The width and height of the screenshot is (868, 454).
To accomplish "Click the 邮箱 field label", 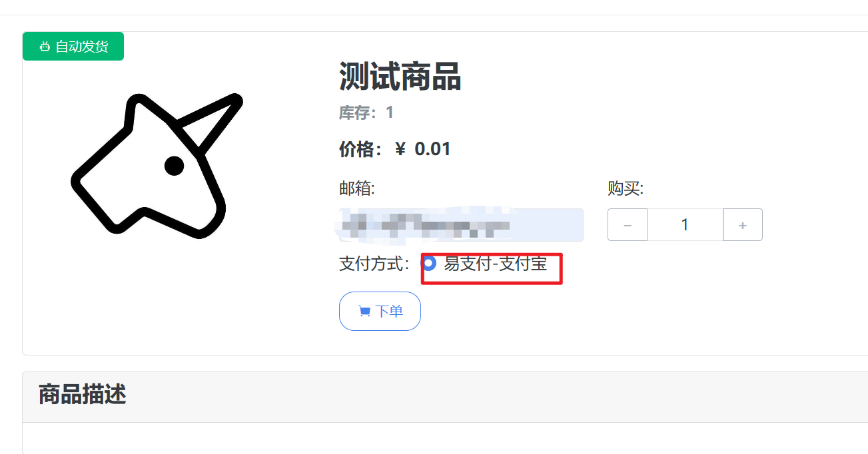I will 357,189.
